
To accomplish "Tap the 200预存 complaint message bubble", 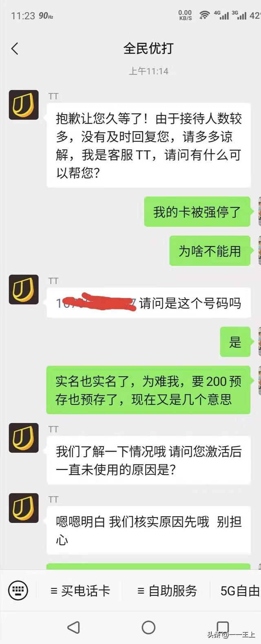I will click(148, 390).
